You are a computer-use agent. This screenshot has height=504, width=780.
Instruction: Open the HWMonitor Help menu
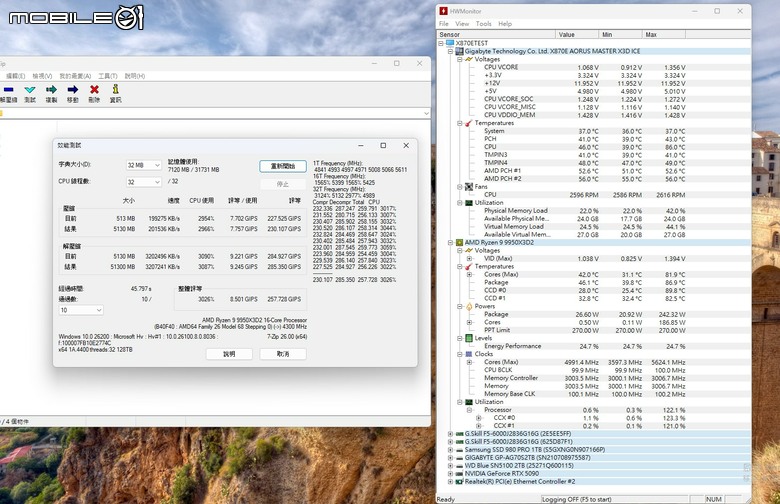coord(505,23)
